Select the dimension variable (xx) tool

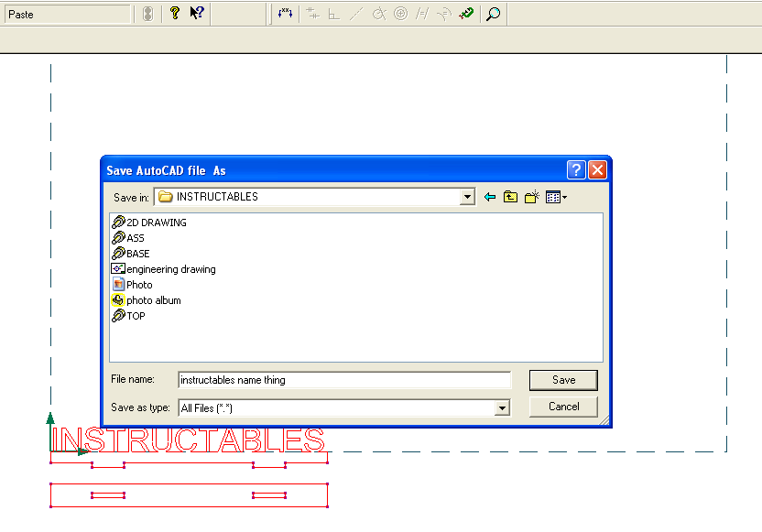(285, 14)
